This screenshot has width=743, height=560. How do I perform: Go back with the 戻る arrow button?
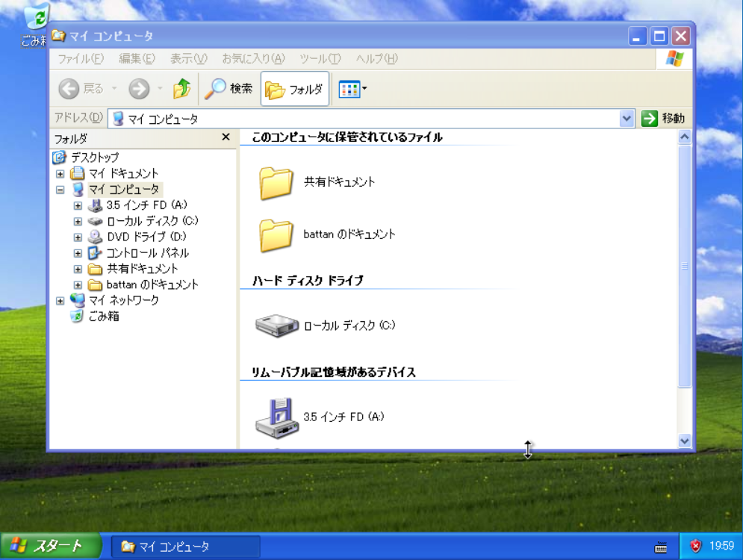pyautogui.click(x=81, y=89)
